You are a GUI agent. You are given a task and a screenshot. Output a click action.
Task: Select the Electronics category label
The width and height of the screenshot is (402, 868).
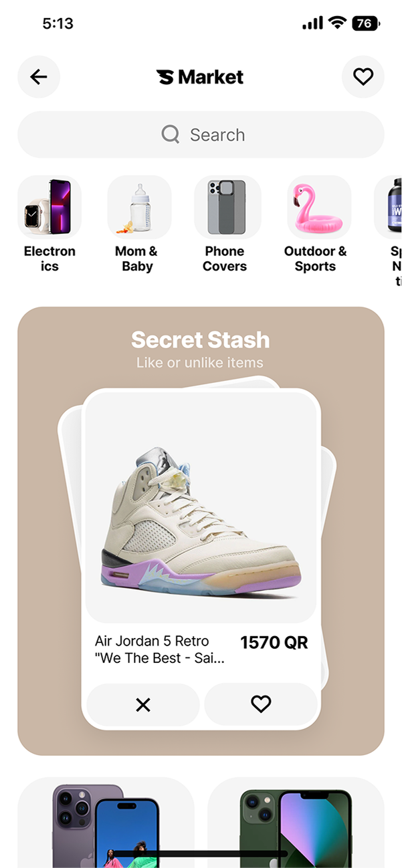coord(49,259)
